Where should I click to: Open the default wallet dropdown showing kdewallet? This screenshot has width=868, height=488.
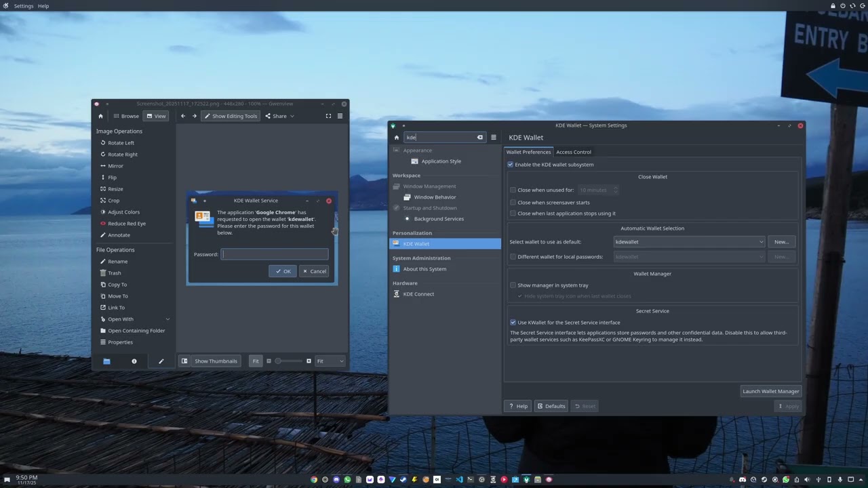click(x=689, y=242)
